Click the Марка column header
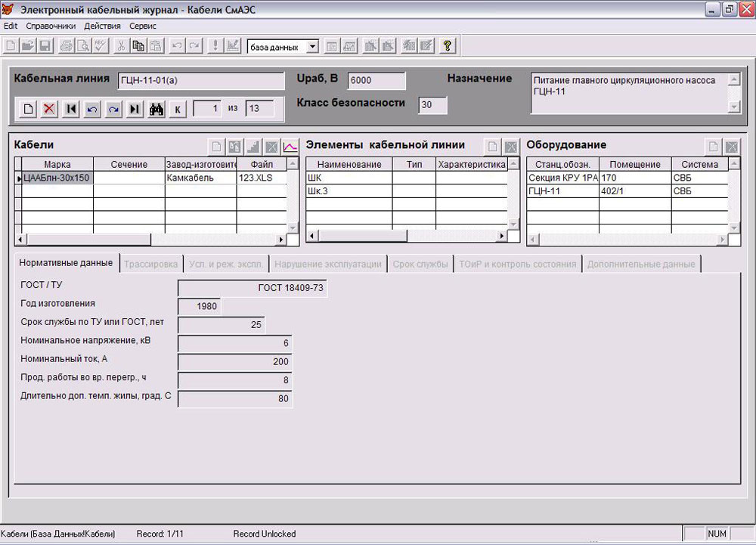Screen dimensions: 756x545 pyautogui.click(x=57, y=164)
